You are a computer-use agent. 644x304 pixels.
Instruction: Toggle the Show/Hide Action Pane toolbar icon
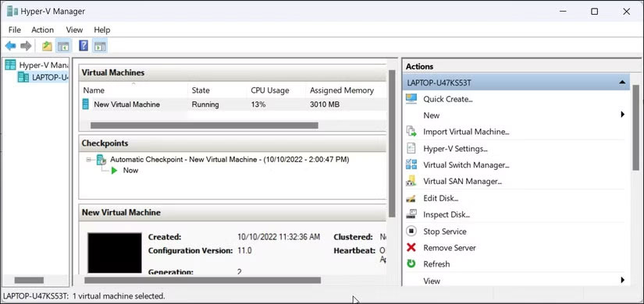(x=99, y=46)
